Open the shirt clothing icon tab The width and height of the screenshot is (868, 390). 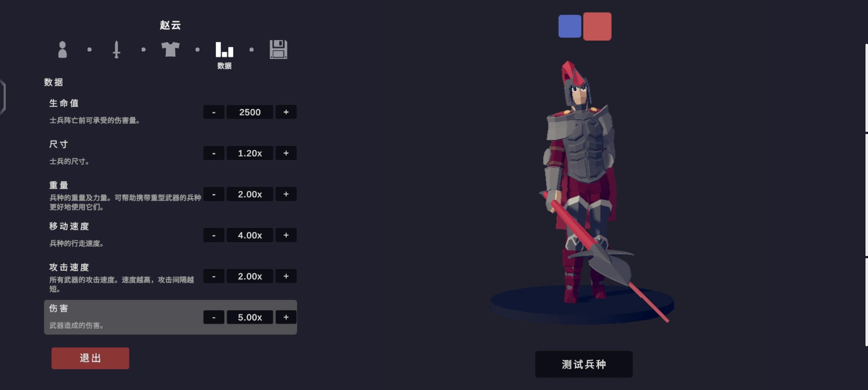click(170, 49)
